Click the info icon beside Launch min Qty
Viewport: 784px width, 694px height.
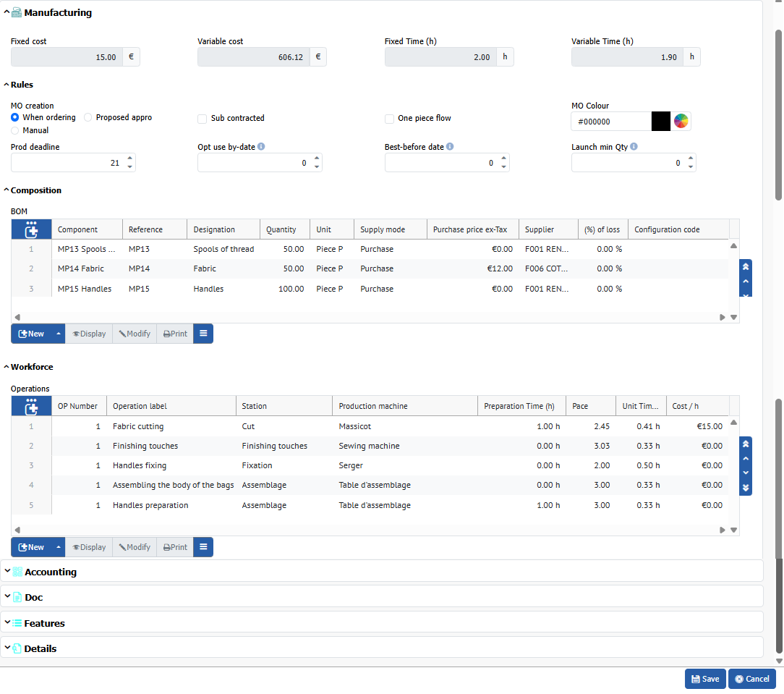[x=634, y=147]
